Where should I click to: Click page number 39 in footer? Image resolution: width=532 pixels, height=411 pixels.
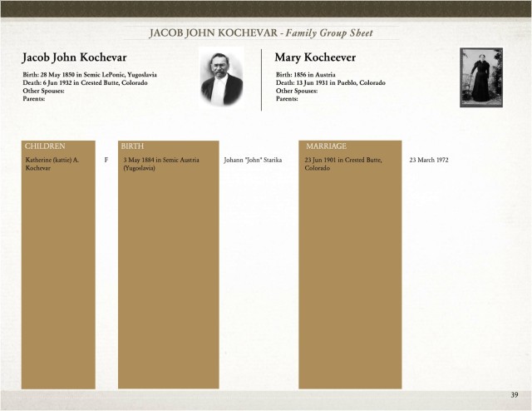(515, 394)
